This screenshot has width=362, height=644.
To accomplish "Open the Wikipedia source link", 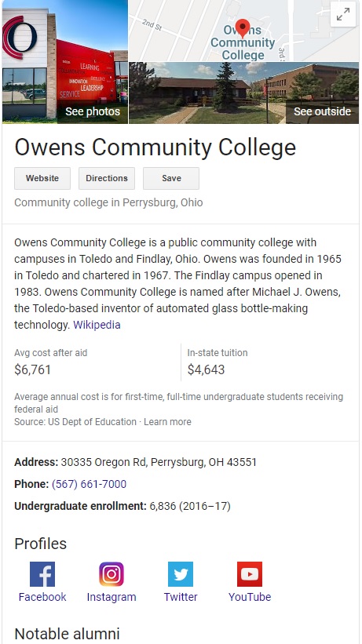I will (97, 325).
